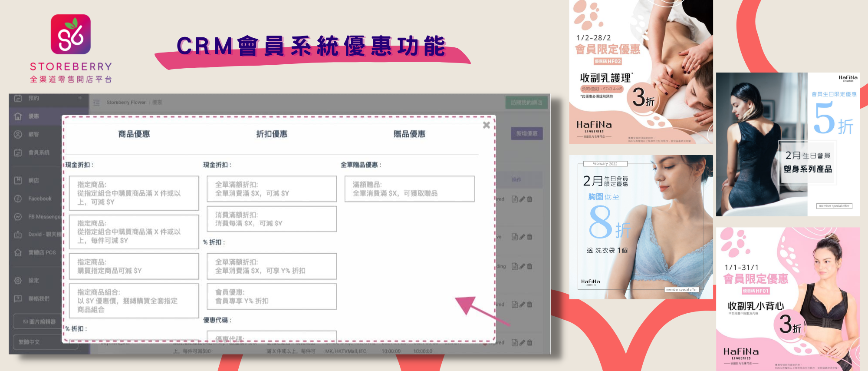868x371 pixels.
Task: Click the 操作 column header
Action: [x=516, y=179]
